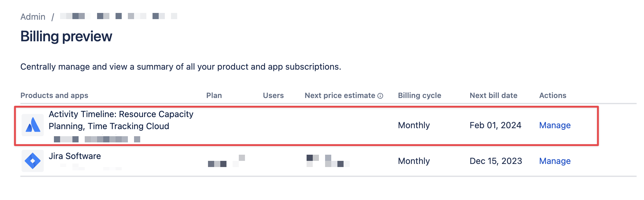Click the Jira Software product name
This screenshot has height=200, width=644.
click(x=75, y=156)
